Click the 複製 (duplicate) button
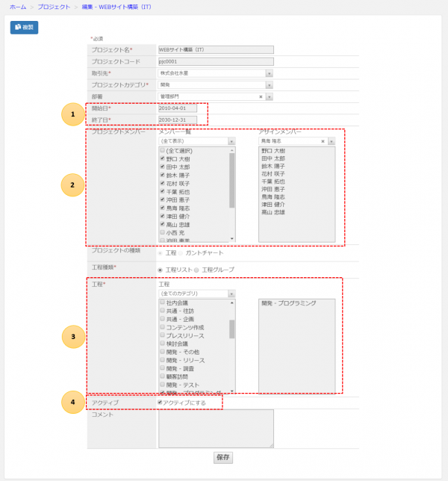Screen dimensions: 448x481 [24, 28]
